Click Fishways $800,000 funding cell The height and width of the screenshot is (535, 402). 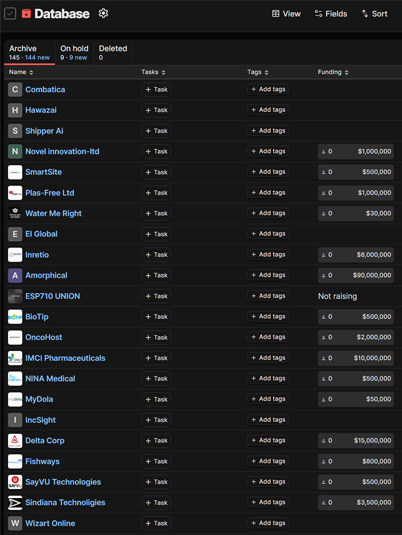356,461
